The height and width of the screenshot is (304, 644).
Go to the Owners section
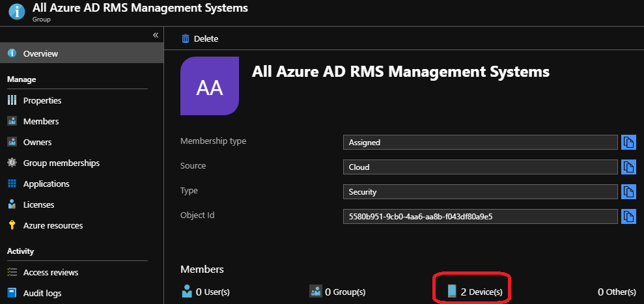tap(37, 142)
